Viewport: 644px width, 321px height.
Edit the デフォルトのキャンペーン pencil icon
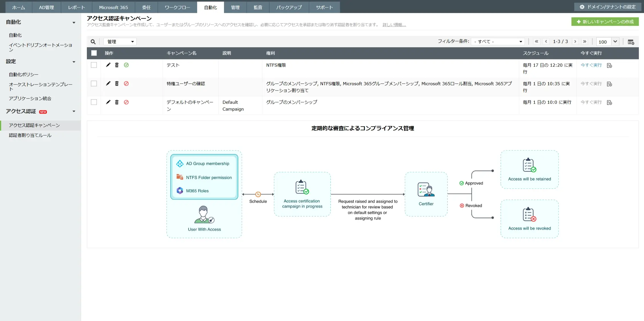click(108, 102)
